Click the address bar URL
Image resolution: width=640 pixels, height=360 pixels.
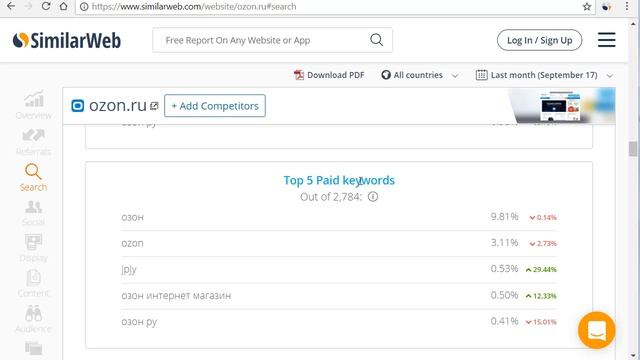click(194, 7)
